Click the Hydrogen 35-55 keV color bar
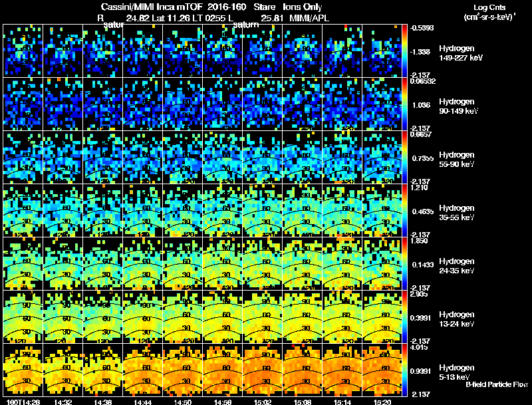The height and width of the screenshot is (405, 532). pos(404,210)
